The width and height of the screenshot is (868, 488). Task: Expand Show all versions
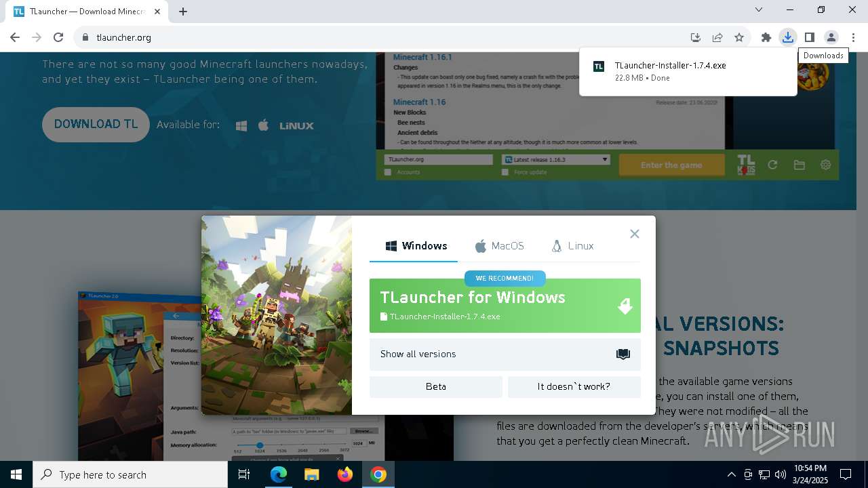pyautogui.click(x=505, y=354)
